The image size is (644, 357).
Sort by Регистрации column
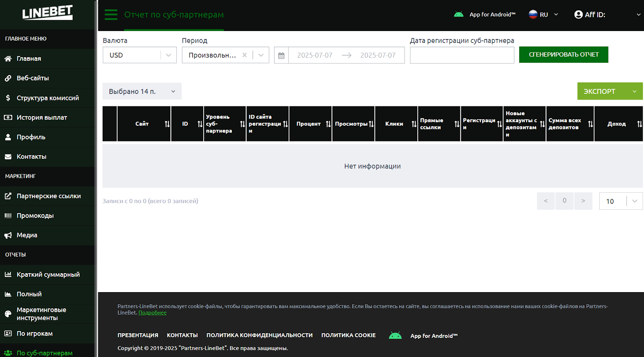pos(500,124)
